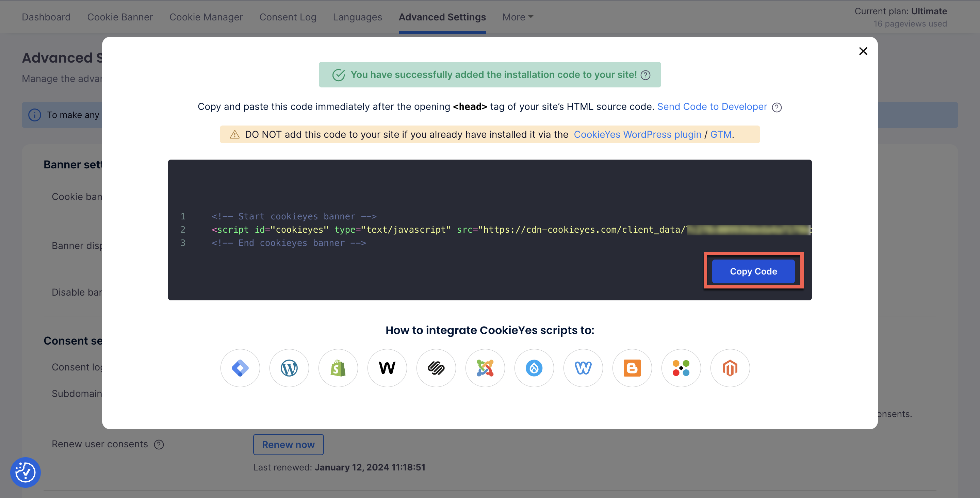Screen dimensions: 980x498
Task: Click 'How to integrate CookieYes scripts to:' heading
Action: point(490,330)
